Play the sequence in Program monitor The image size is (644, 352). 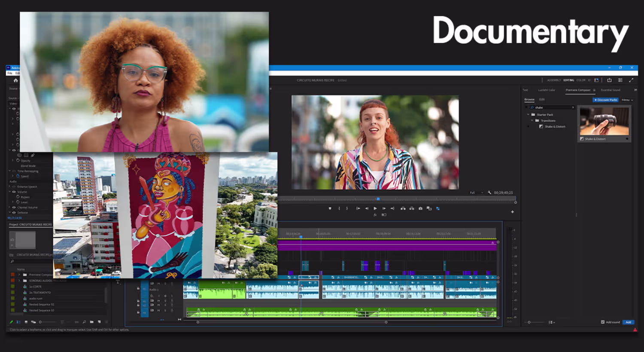click(x=375, y=208)
